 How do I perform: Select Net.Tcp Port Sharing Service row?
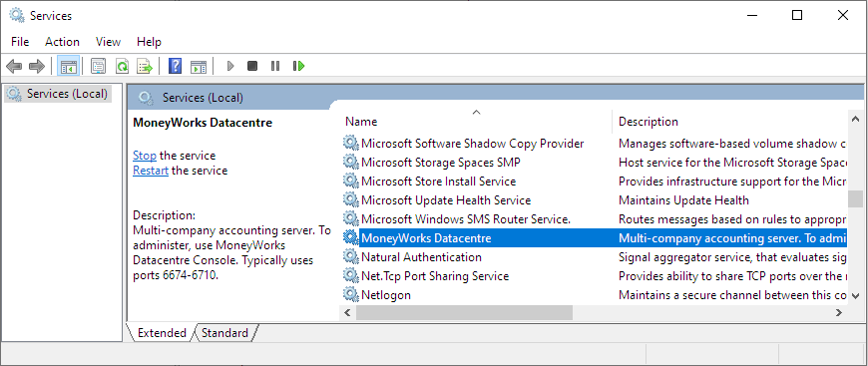pyautogui.click(x=435, y=275)
